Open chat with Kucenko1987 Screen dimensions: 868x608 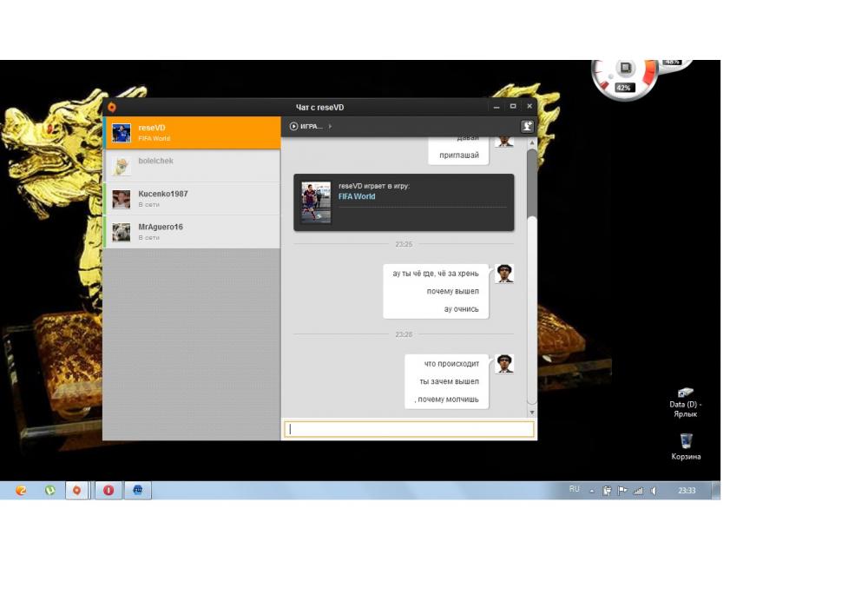(x=192, y=199)
